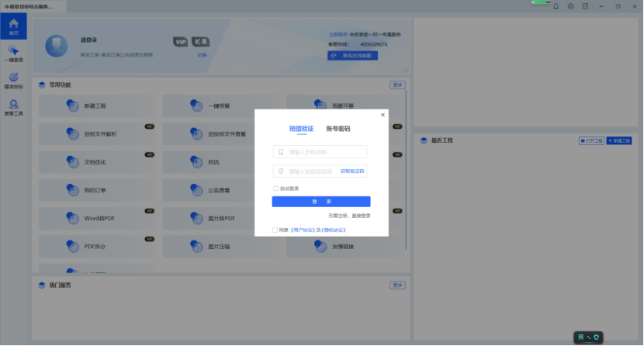This screenshot has height=346, width=644.
Task: Click the 首页 home icon in sidebar
Action: (13, 26)
